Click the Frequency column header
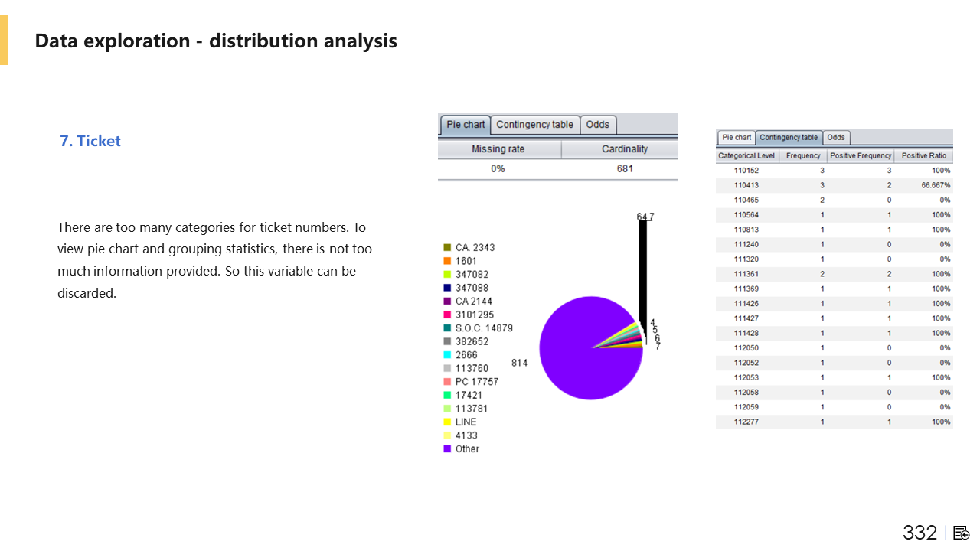 (x=803, y=156)
